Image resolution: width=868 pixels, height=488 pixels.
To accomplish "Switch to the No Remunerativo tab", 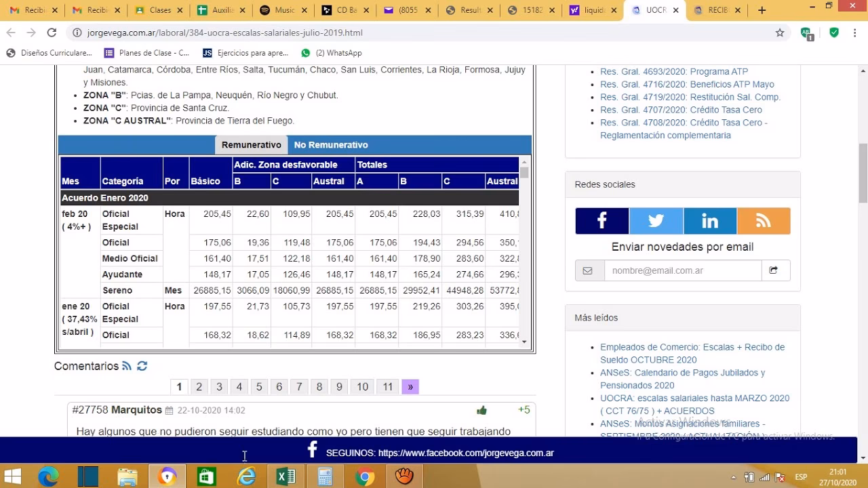I will (x=331, y=145).
